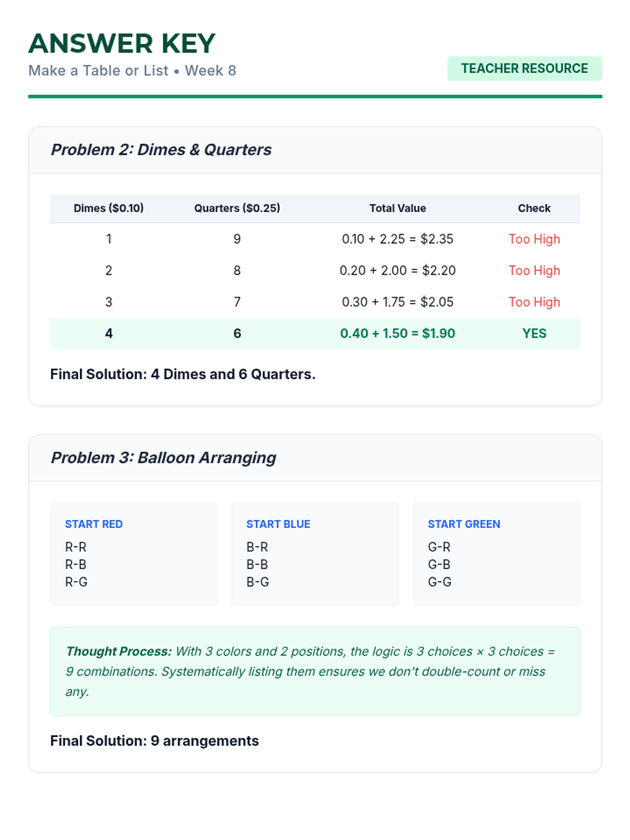This screenshot has height=840, width=630.
Task: Click the 0.30 + 1.75 = $2.05 cell
Action: pyautogui.click(x=397, y=302)
